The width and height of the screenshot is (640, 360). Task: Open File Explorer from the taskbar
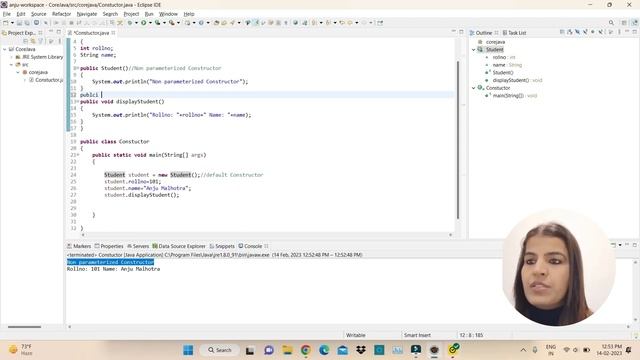click(x=287, y=350)
